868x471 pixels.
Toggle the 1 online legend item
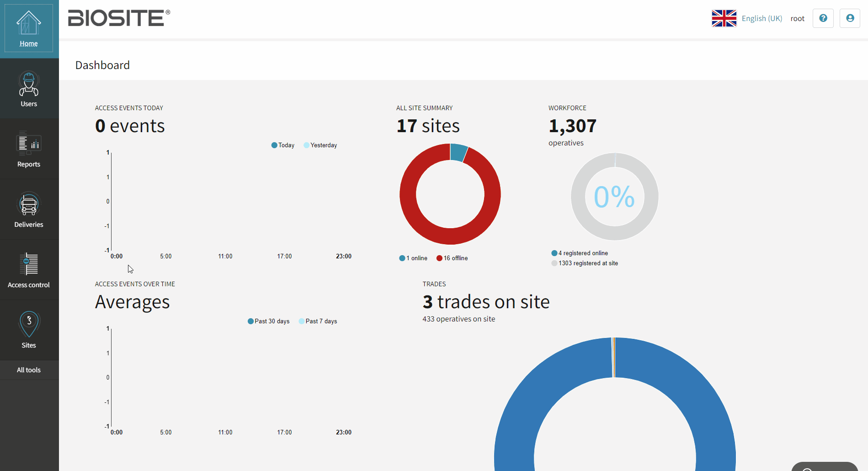(413, 258)
